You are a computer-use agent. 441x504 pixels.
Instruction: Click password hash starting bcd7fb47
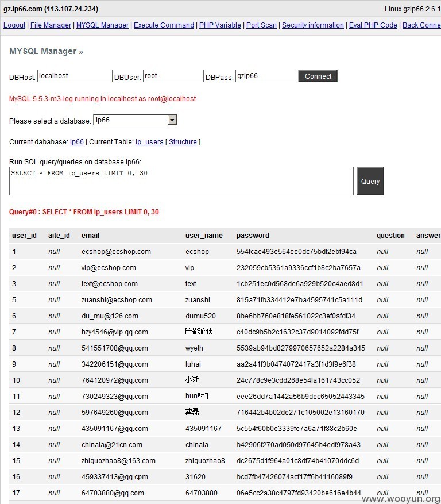(x=294, y=476)
